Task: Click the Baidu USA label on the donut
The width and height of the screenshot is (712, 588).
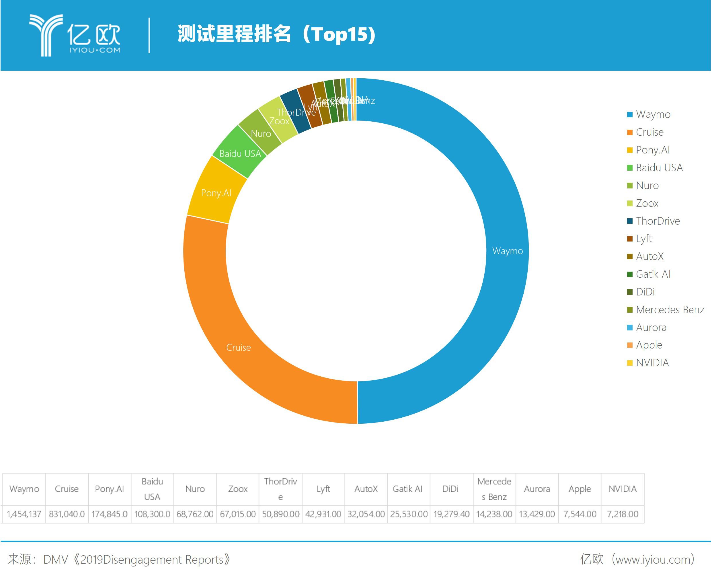Action: click(x=240, y=154)
